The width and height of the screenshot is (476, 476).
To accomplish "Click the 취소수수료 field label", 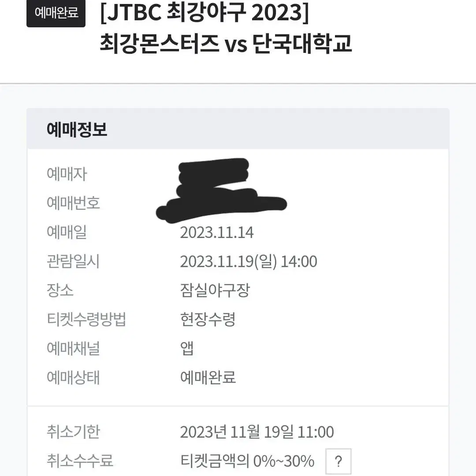I will tap(80, 461).
